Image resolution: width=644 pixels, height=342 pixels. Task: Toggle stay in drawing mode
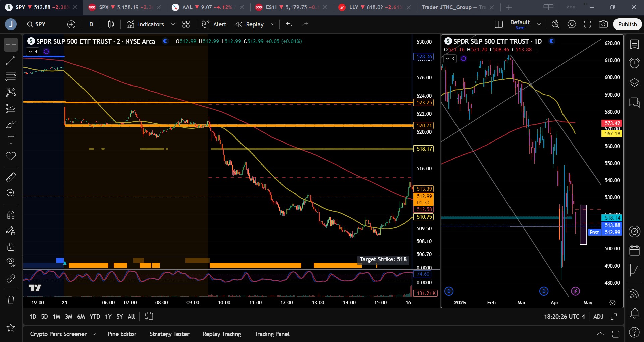[11, 231]
